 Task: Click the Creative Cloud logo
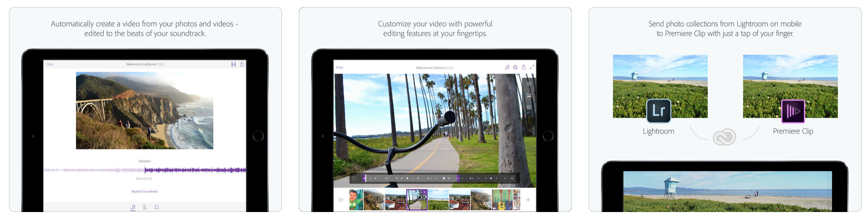pos(724,137)
